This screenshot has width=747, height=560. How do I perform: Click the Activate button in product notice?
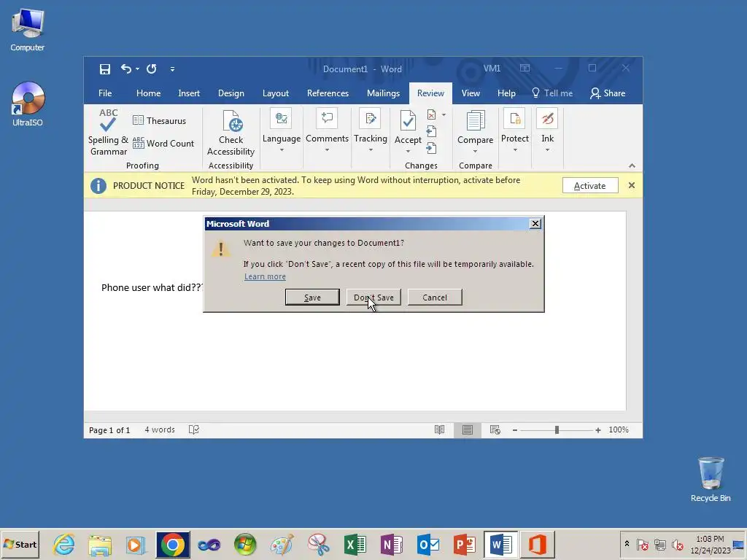click(x=589, y=186)
